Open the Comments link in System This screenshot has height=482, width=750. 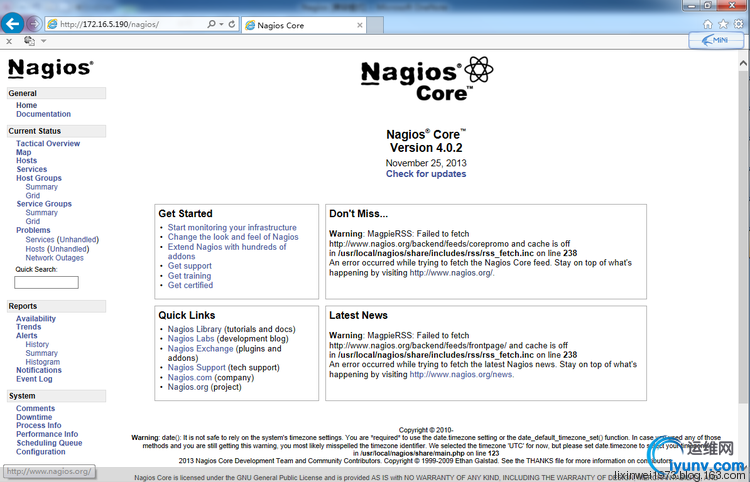(x=35, y=408)
